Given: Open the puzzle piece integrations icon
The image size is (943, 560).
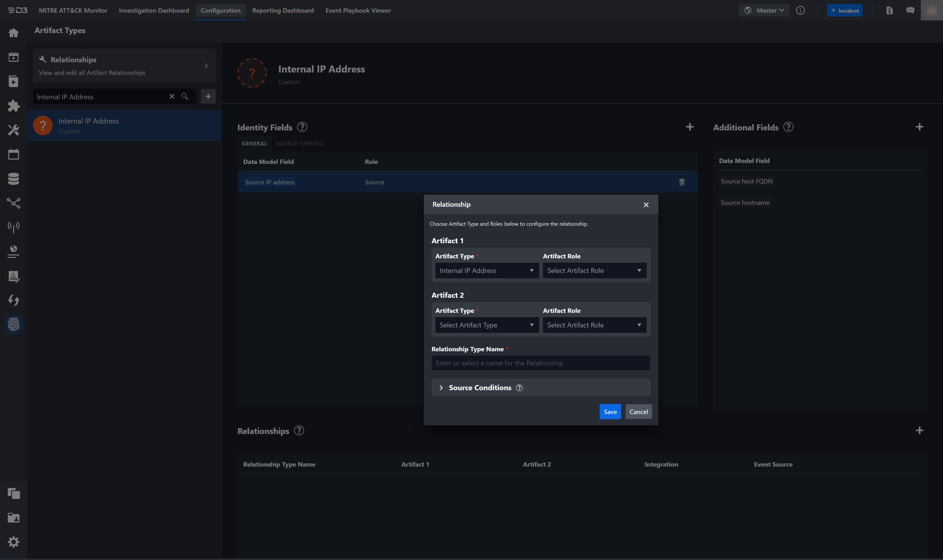Looking at the screenshot, I should (14, 106).
